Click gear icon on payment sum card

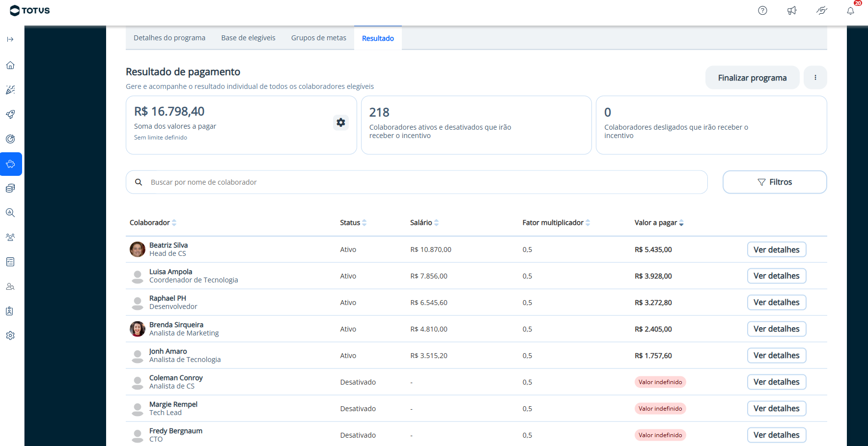[340, 122]
